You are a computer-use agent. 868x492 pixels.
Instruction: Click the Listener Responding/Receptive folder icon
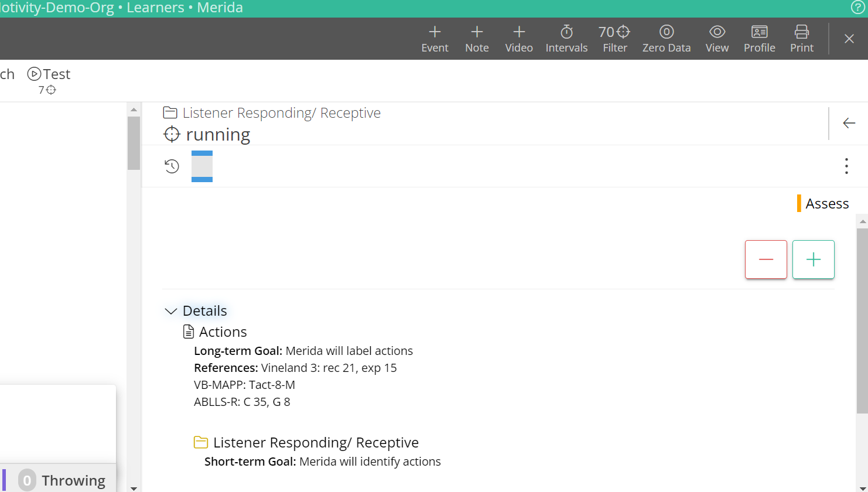tap(170, 112)
